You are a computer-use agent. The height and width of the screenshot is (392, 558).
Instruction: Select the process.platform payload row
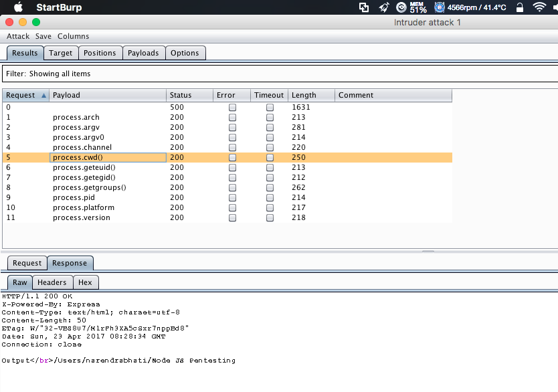click(x=227, y=208)
